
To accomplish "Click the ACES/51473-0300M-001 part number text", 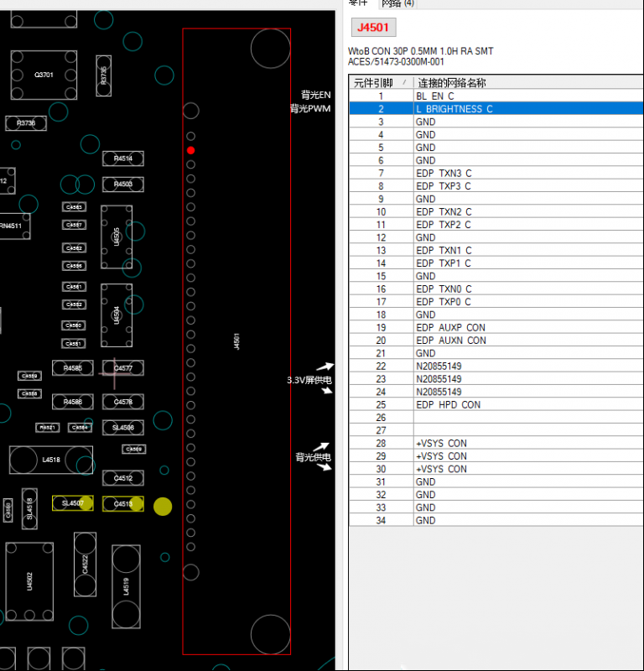I will click(396, 62).
